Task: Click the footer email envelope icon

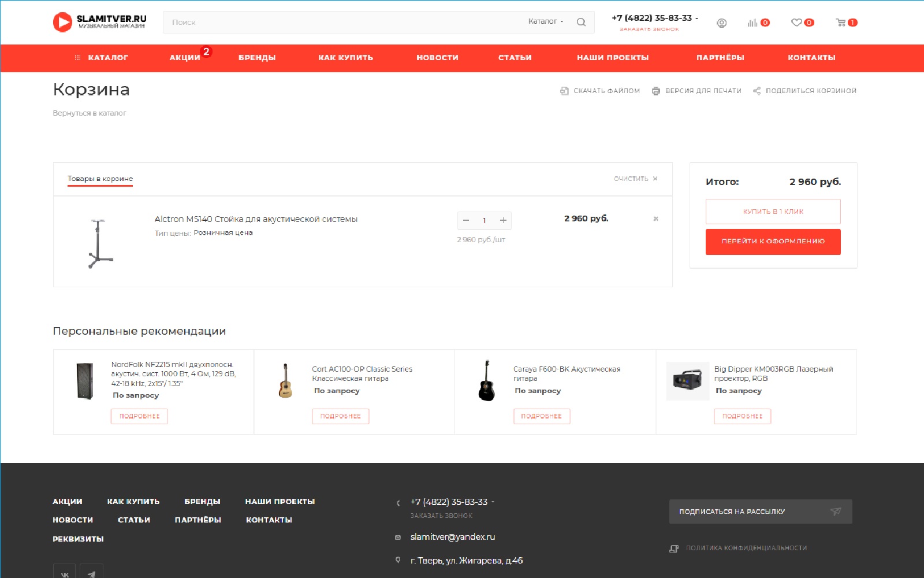Action: pos(398,538)
